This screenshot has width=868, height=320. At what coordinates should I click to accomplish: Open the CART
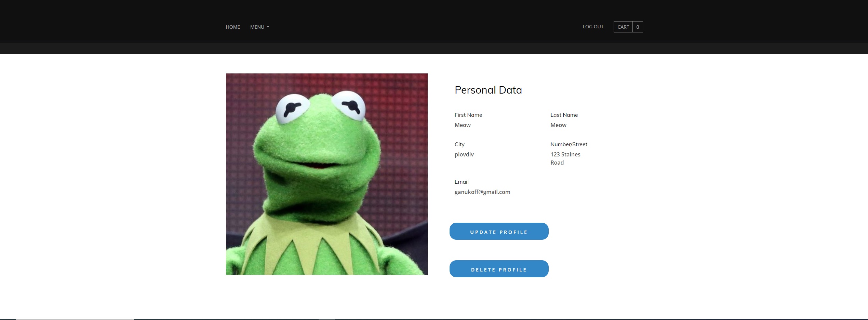pyautogui.click(x=623, y=27)
